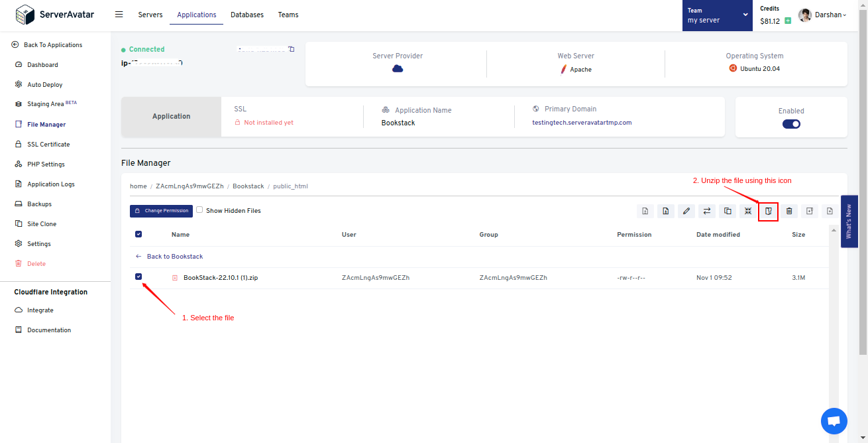Click the trash delete icon in toolbar
868x443 pixels.
pyautogui.click(x=788, y=211)
